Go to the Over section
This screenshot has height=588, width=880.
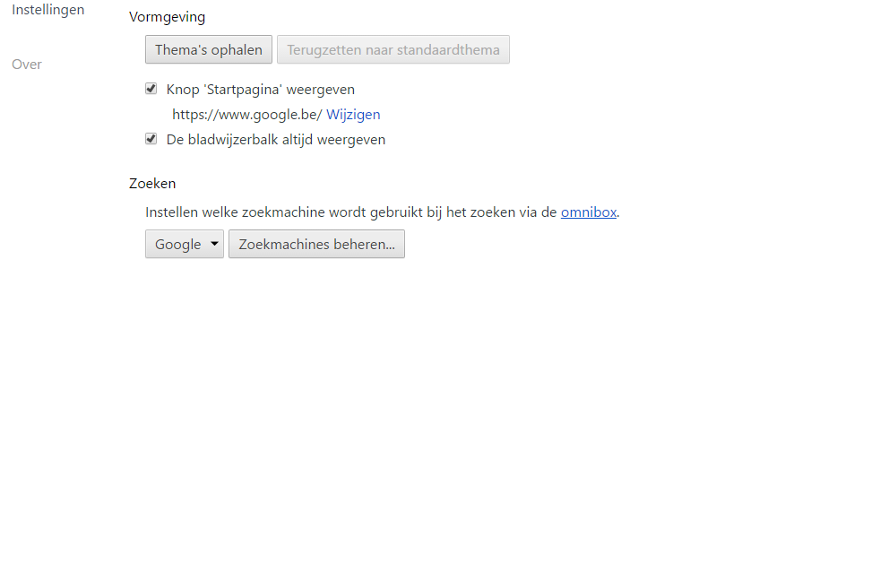[27, 65]
